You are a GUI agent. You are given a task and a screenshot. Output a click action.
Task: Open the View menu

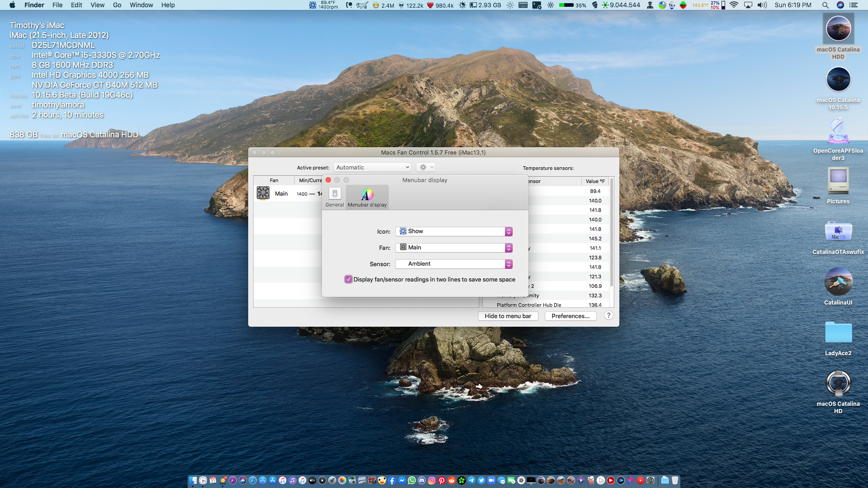97,5
